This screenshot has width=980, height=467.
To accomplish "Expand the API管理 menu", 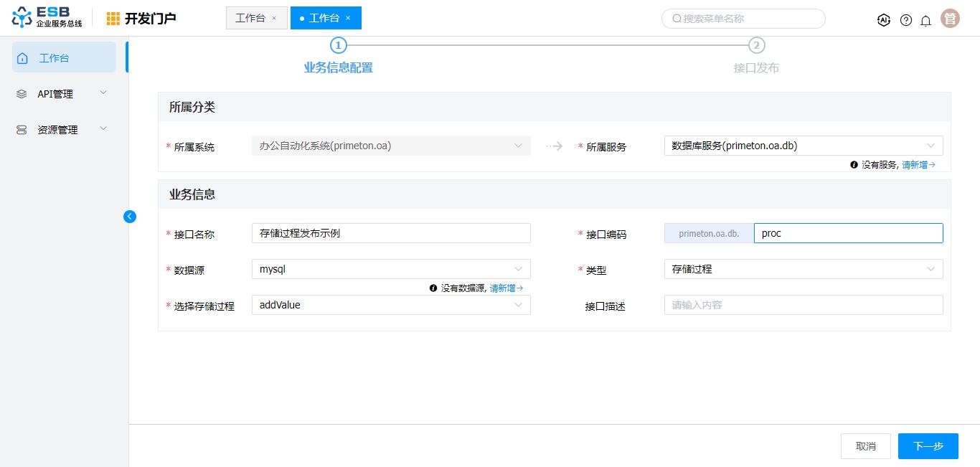I will [x=64, y=94].
